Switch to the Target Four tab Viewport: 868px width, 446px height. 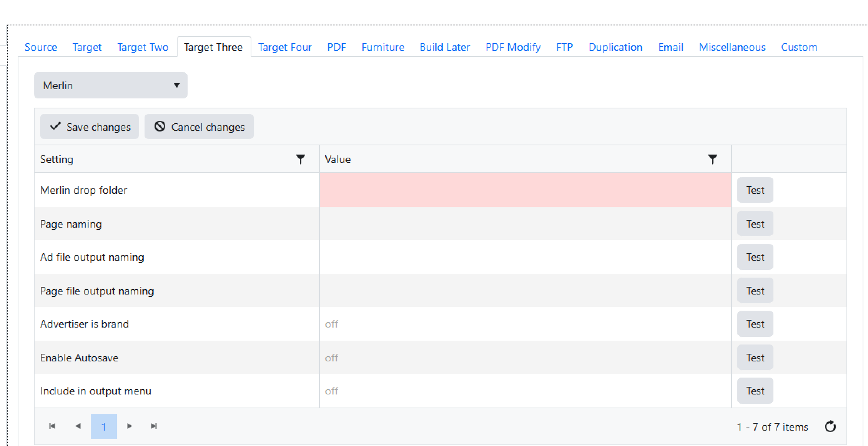click(x=285, y=47)
